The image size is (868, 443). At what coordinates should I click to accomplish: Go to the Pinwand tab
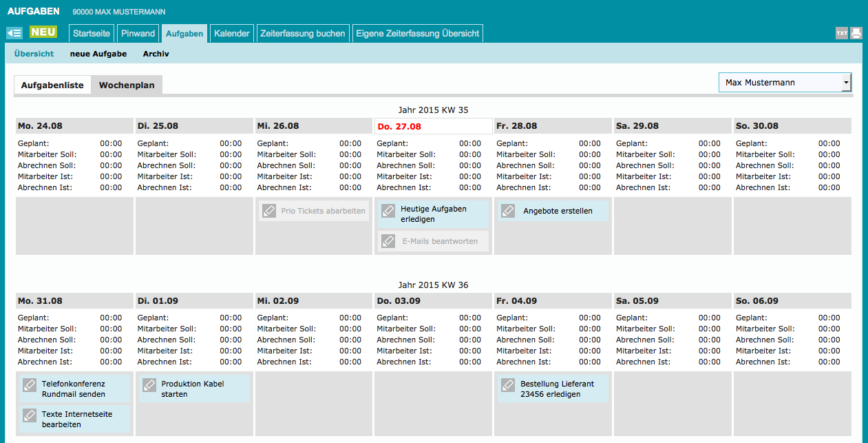[138, 33]
